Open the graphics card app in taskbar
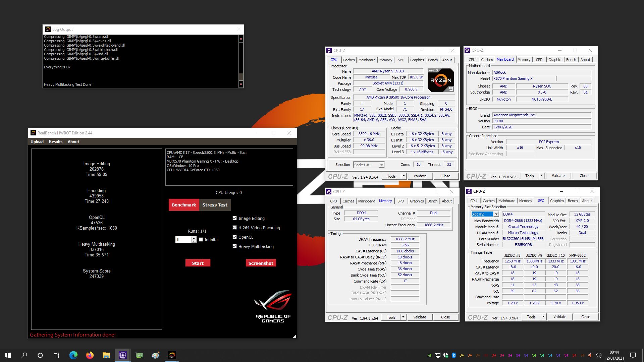This screenshot has width=644, height=362. 139,355
